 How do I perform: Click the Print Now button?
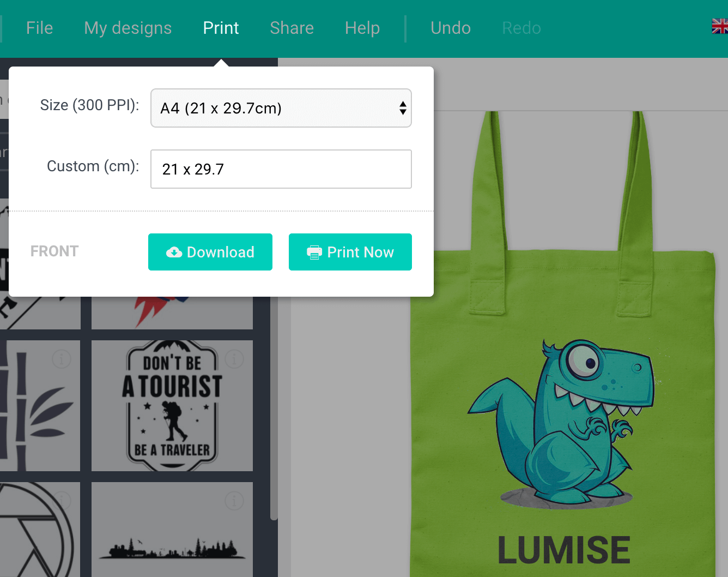coord(350,252)
